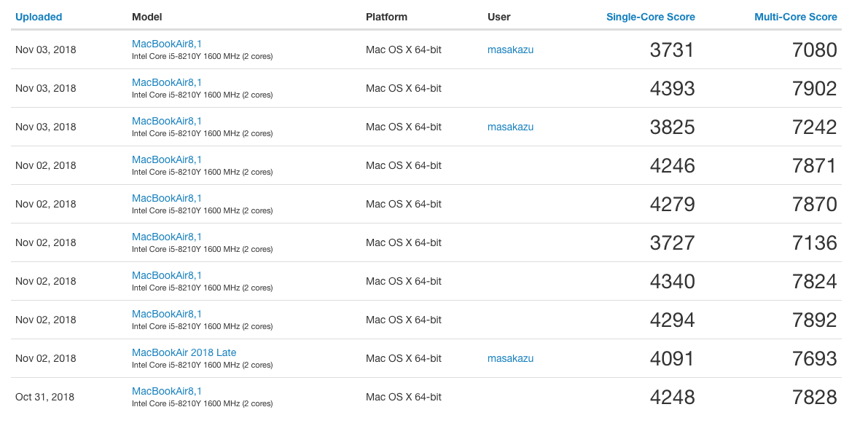Screen dimensions: 868x423
Task: Open MacBookAir8,1 entry scoring 3727 single-core
Action: pos(167,237)
